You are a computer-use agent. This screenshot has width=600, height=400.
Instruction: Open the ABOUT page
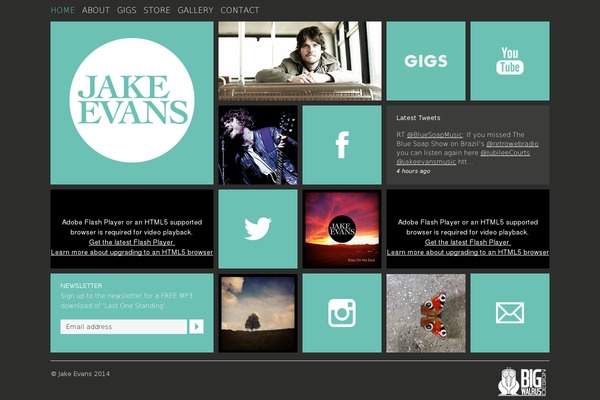[x=96, y=10]
